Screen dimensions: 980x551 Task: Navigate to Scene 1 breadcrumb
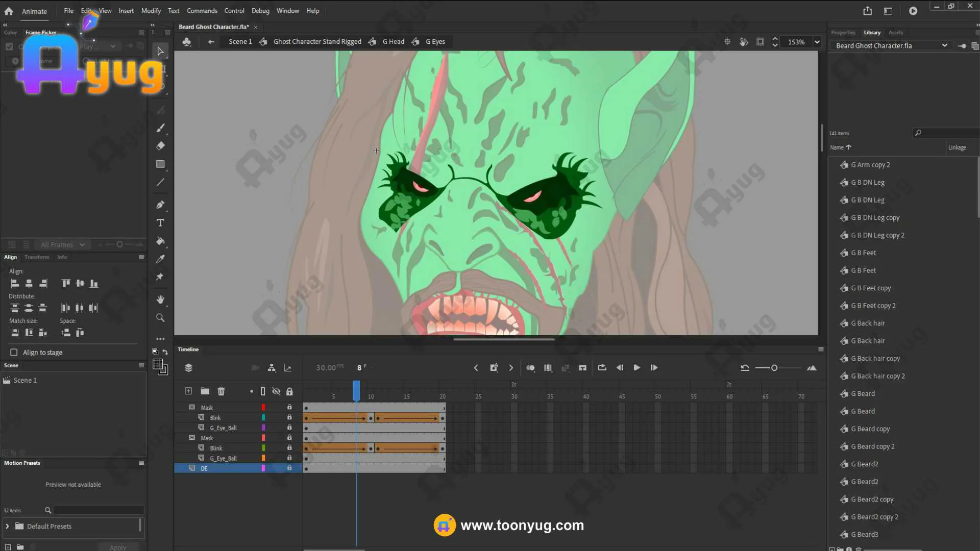tap(240, 41)
